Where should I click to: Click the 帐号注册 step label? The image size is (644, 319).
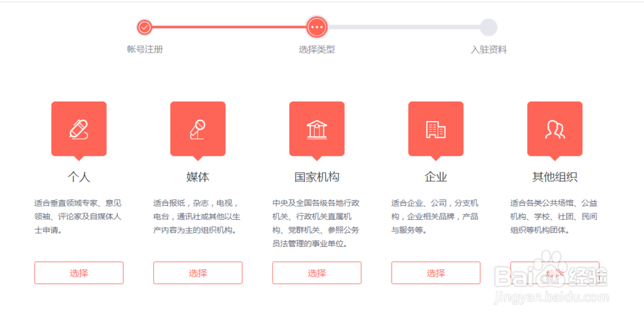[145, 50]
